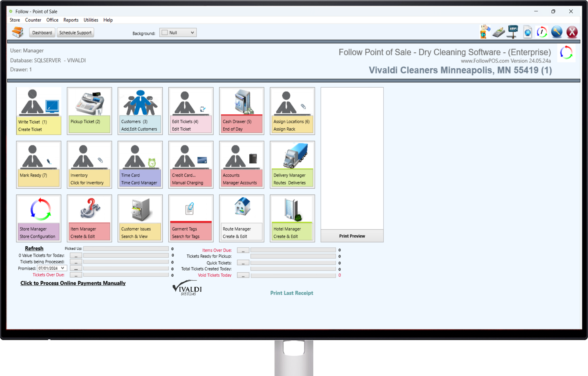
Task: Click the ellipsis button for Items Over Due
Action: click(243, 250)
